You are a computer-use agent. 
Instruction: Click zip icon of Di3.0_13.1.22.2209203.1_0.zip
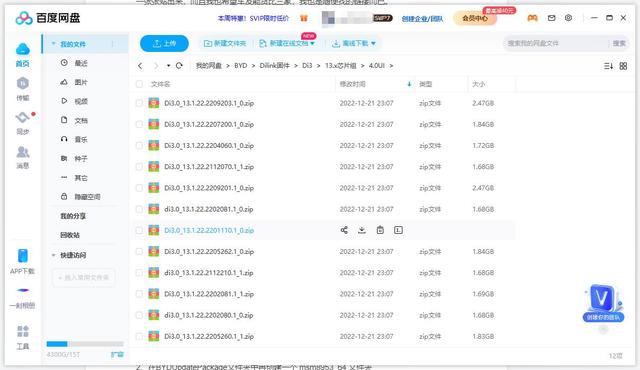click(153, 103)
